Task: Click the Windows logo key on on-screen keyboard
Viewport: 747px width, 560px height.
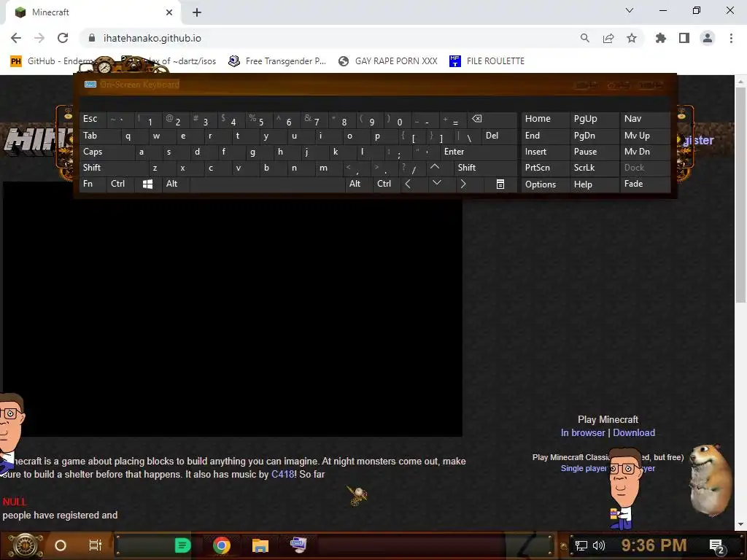Action: (147, 184)
